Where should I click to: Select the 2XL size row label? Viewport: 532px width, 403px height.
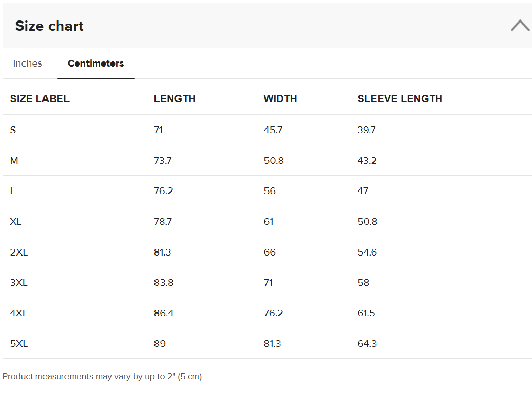(18, 252)
